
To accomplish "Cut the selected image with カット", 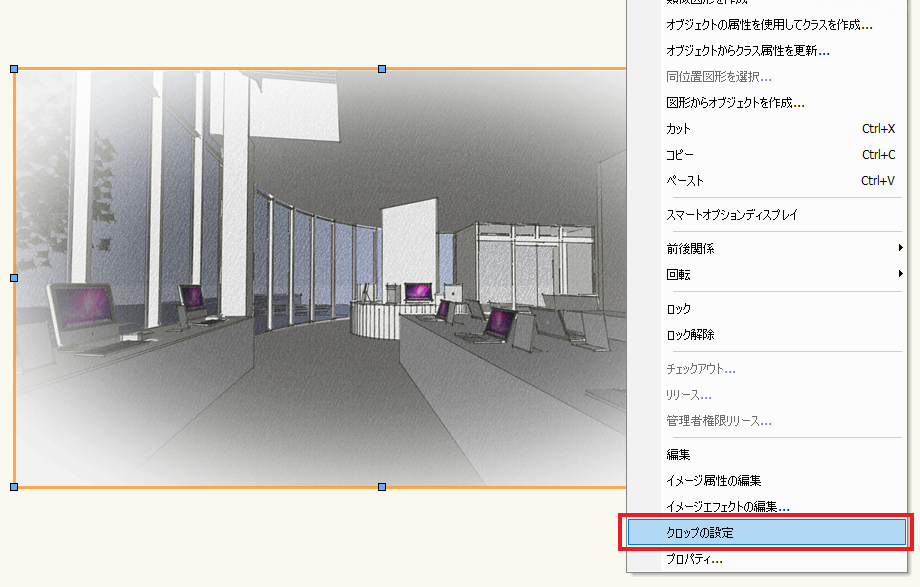I will [680, 128].
